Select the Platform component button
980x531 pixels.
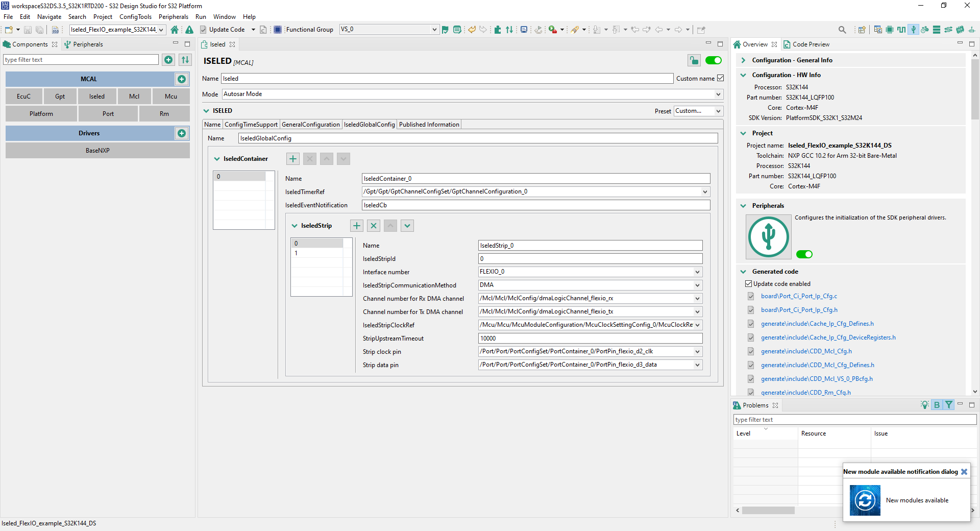(x=41, y=114)
